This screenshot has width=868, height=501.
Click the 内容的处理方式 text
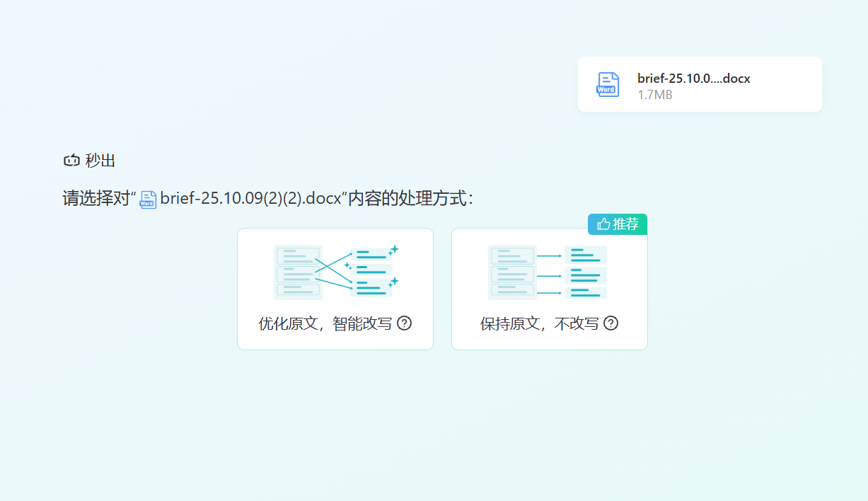410,198
